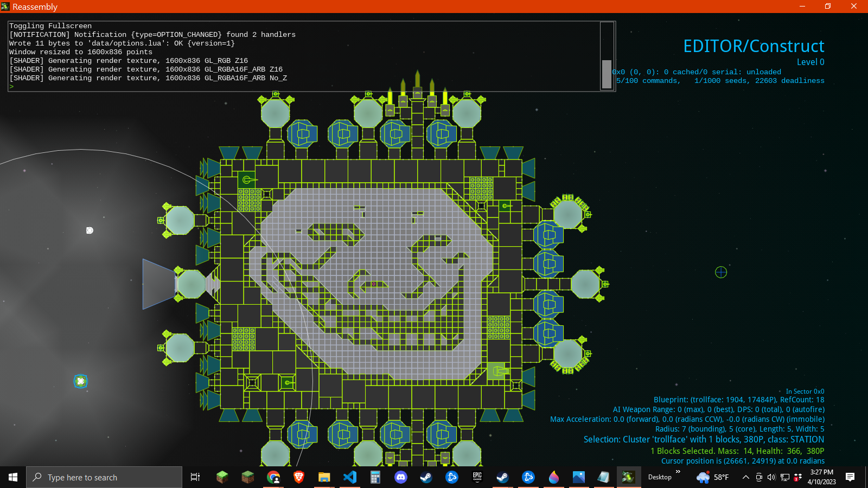Click the Reassembly icon in the taskbar

pyautogui.click(x=628, y=477)
